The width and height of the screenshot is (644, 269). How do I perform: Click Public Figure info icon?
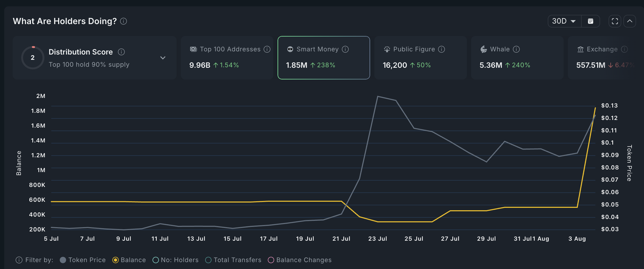pos(441,49)
